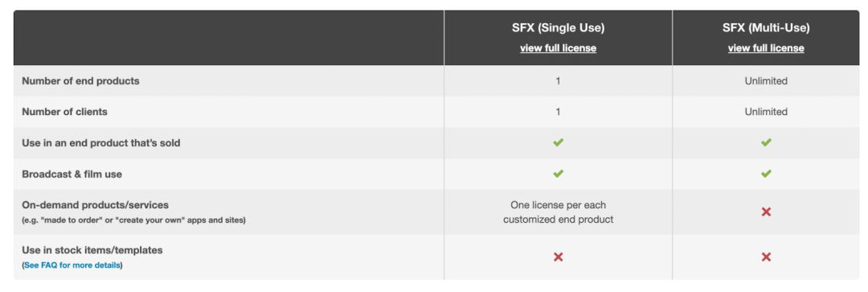This screenshot has height=292, width=868.
Task: Open SFX Single Use full license link
Action: click(x=558, y=48)
